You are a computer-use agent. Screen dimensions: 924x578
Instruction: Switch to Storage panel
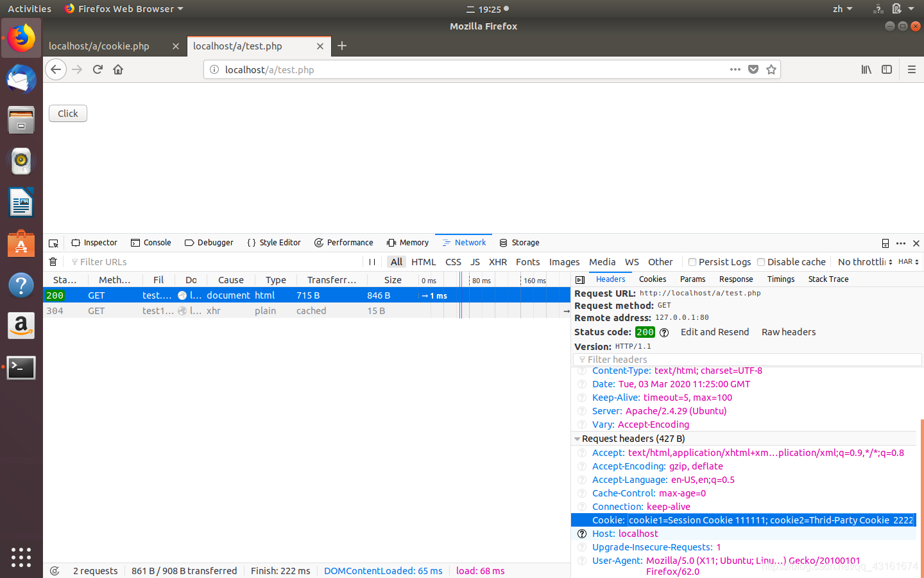pos(519,243)
